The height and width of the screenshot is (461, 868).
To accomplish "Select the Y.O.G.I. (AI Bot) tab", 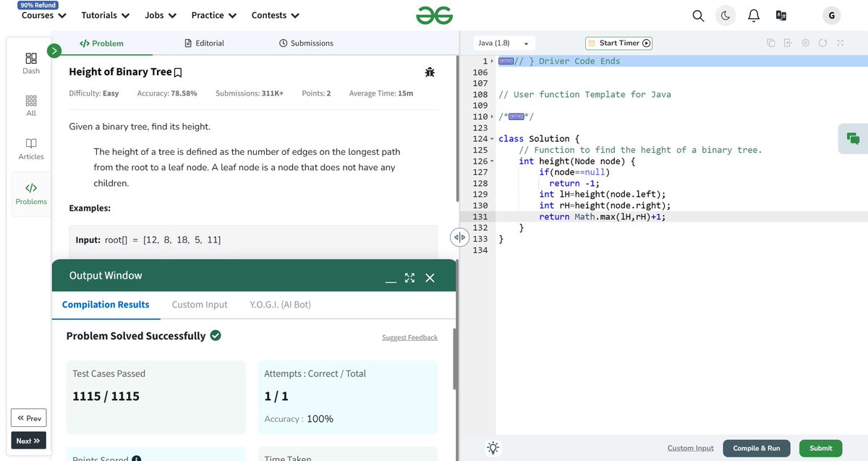I will point(280,305).
